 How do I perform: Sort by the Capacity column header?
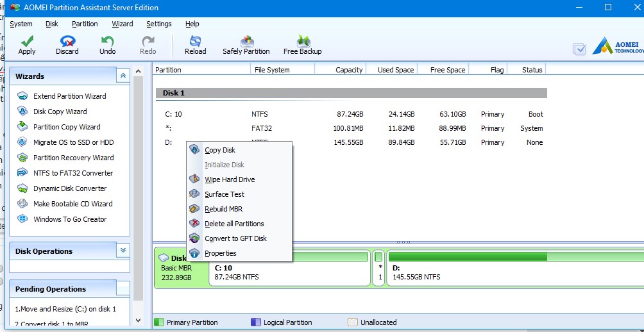[x=340, y=70]
